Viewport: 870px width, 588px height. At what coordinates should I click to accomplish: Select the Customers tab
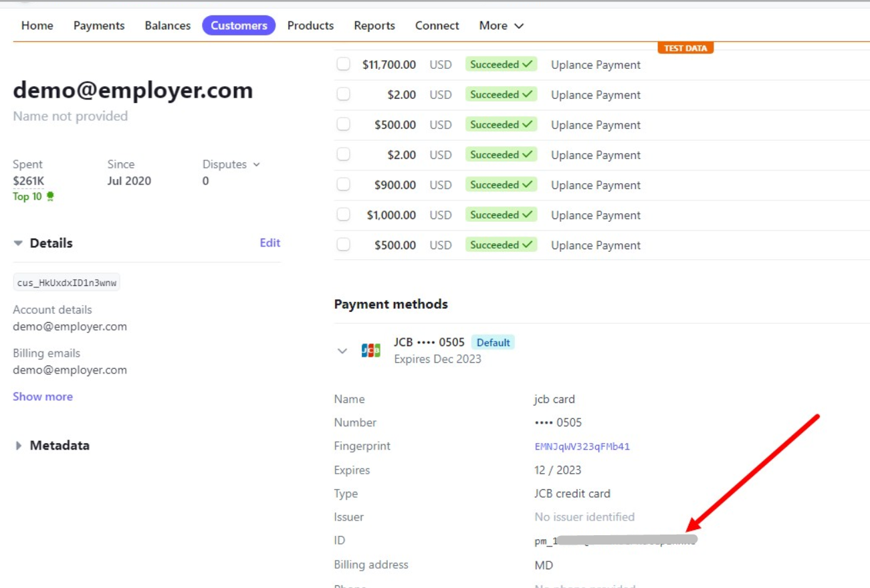click(x=239, y=25)
